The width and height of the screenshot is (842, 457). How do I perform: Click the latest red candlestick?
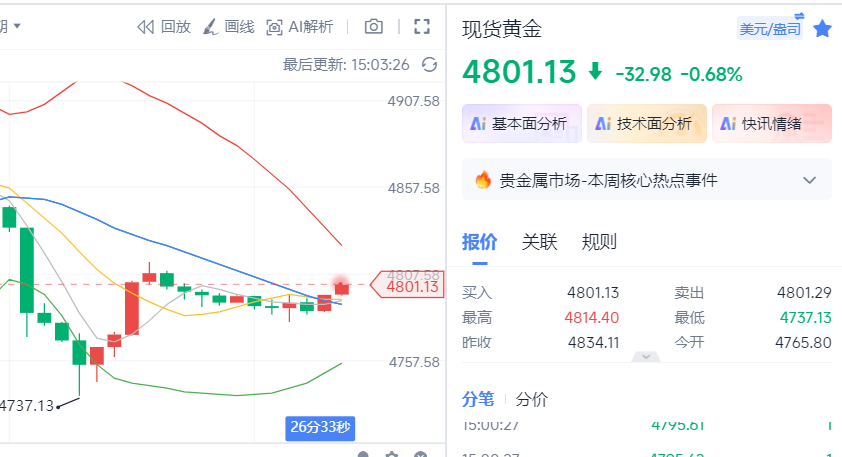pyautogui.click(x=342, y=288)
